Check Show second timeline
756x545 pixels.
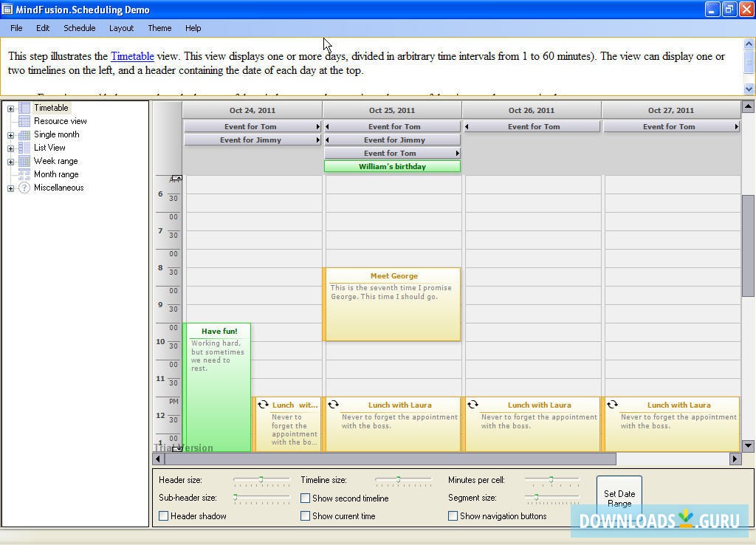pos(306,498)
